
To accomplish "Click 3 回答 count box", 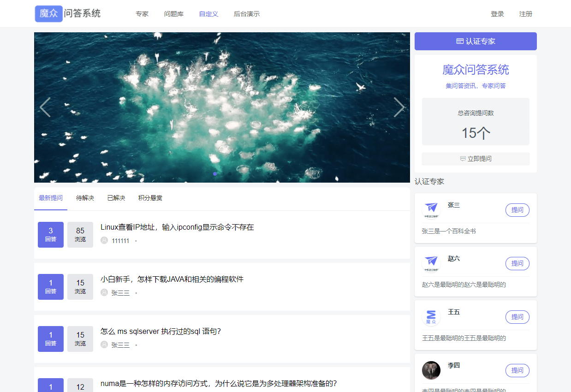I will pyautogui.click(x=51, y=235).
